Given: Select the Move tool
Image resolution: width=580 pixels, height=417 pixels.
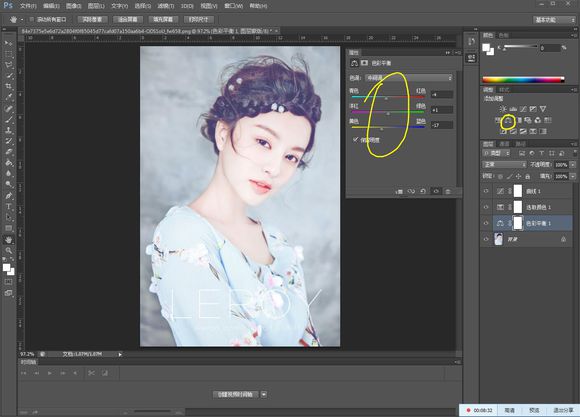Looking at the screenshot, I should coord(8,43).
